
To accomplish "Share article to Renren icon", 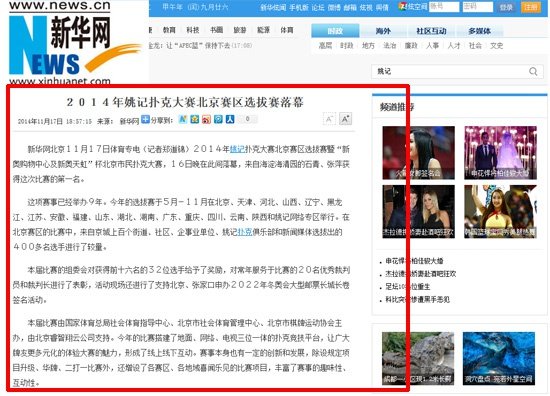I will [230, 119].
